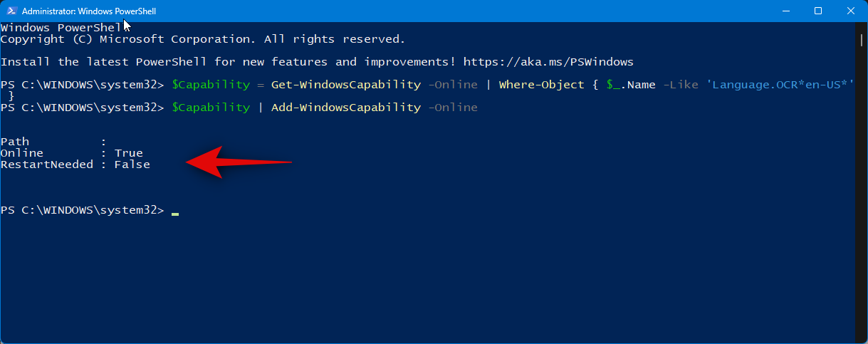The image size is (868, 344).
Task: Select the 'Language.OCR*en-US*' string
Action: [780, 85]
